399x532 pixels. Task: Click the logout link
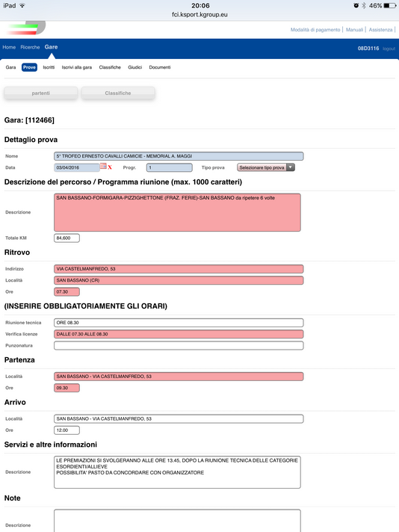[x=389, y=49]
